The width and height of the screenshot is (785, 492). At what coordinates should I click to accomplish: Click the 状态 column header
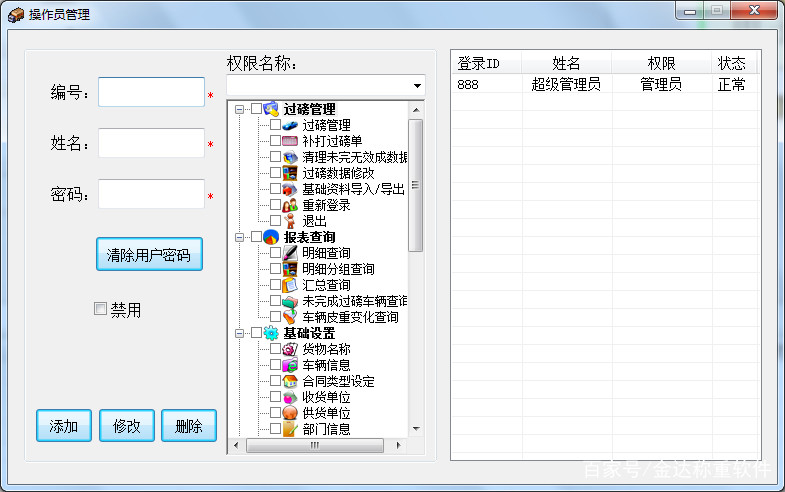click(734, 63)
